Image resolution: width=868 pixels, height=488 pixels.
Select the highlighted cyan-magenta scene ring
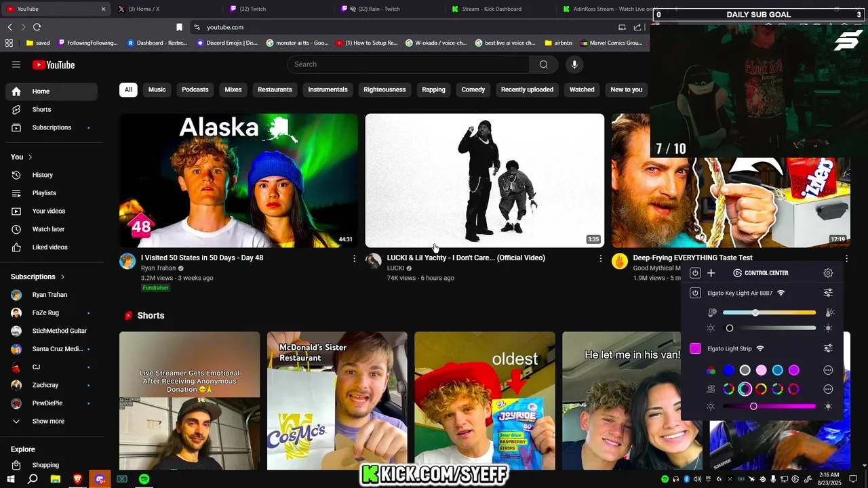[x=745, y=389]
